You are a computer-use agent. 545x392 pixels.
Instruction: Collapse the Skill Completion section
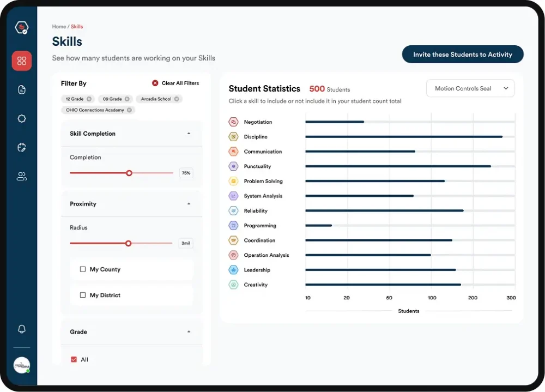(x=189, y=134)
